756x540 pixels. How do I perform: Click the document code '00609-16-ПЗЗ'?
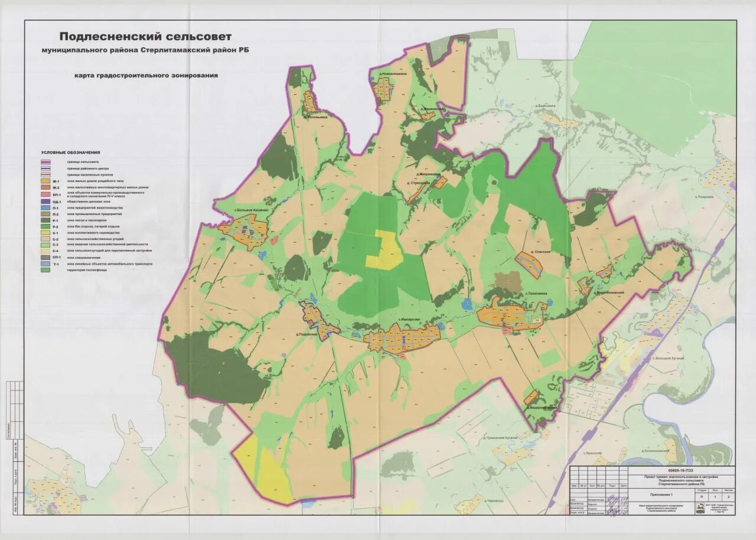coord(680,470)
